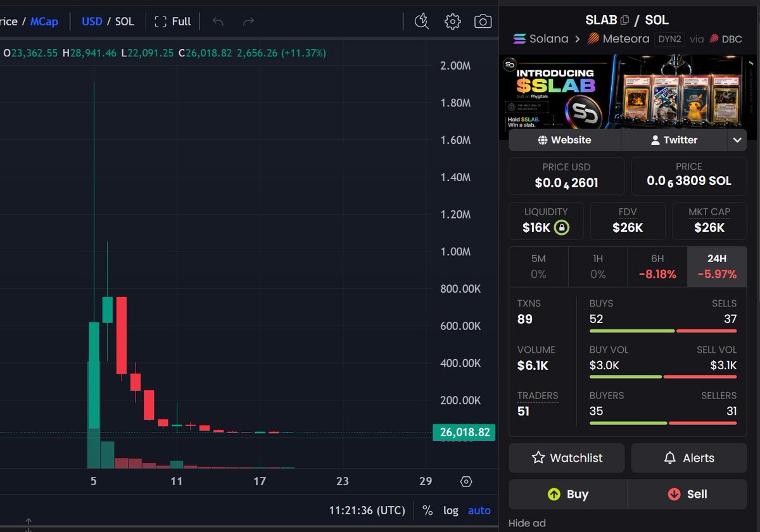Image resolution: width=760 pixels, height=532 pixels.
Task: Click the BUY VOL versus SELL VOL bar
Action: [663, 377]
